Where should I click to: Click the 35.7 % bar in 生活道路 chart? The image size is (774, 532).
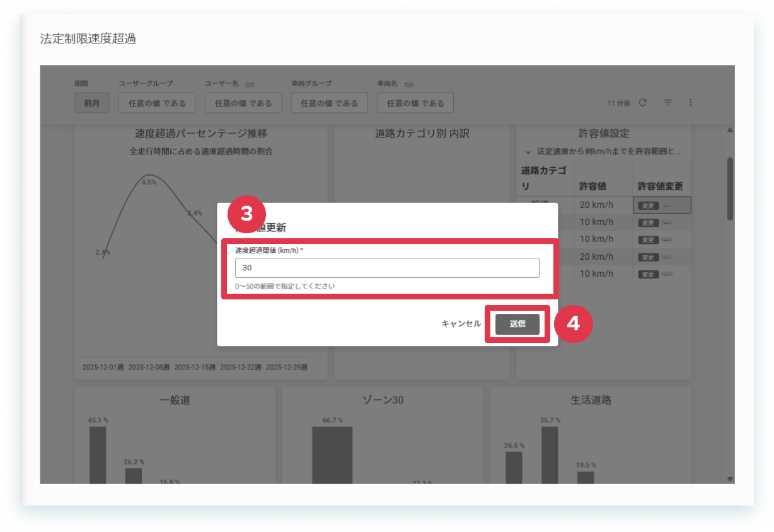(x=550, y=455)
